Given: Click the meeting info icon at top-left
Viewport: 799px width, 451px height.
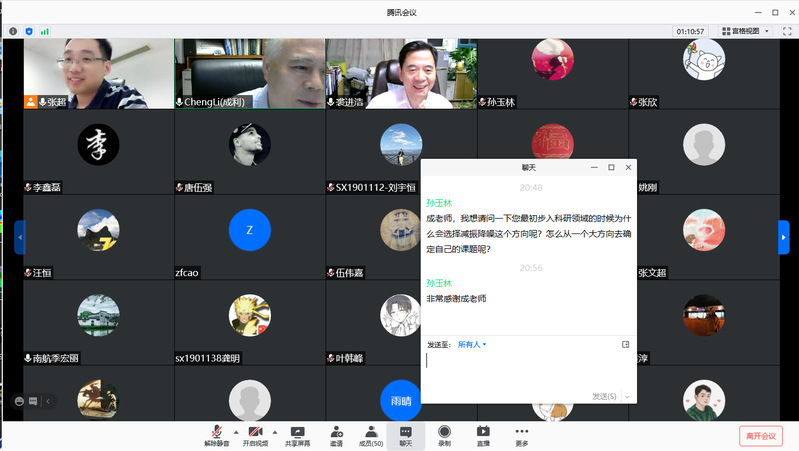Looking at the screenshot, I should [x=13, y=31].
